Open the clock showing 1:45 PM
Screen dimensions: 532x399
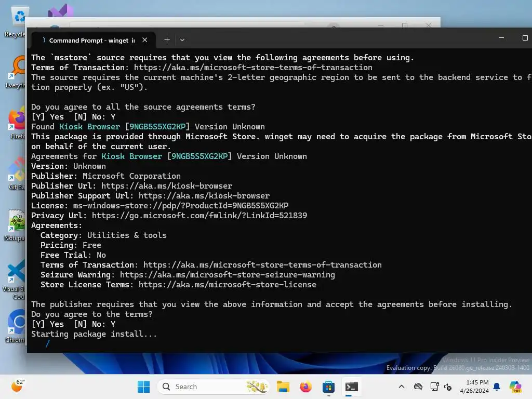point(474,387)
